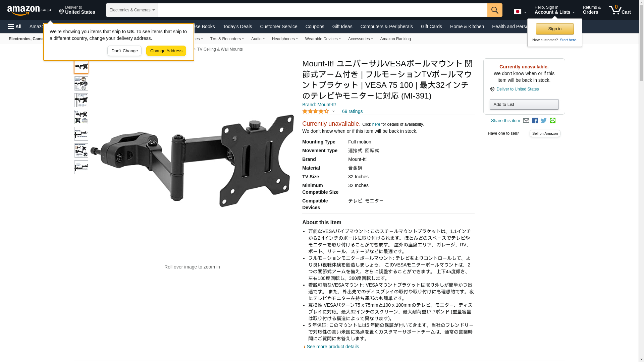This screenshot has width=644, height=362.
Task: Share this item on Facebook
Action: (535, 121)
